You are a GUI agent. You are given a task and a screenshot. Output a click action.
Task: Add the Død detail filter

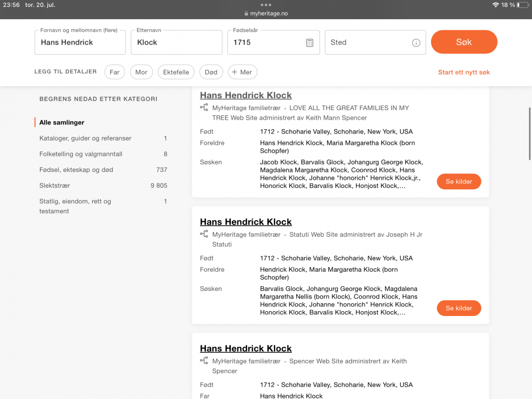tap(211, 72)
